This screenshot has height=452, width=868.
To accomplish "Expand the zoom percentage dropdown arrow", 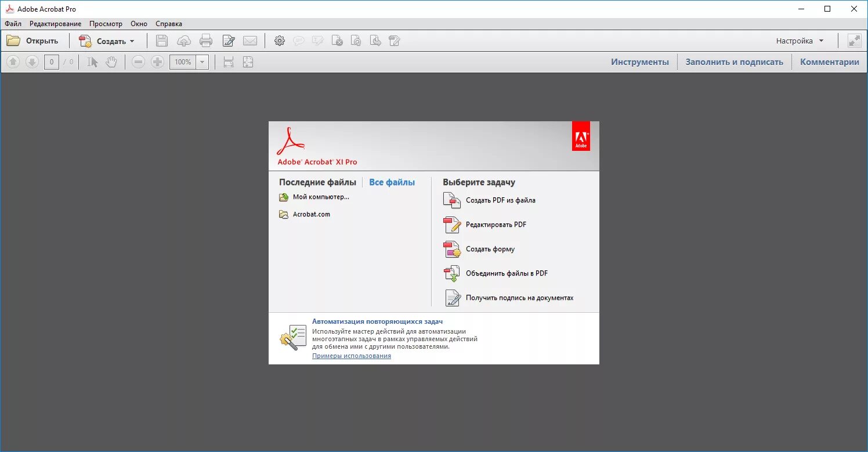I will pos(202,62).
